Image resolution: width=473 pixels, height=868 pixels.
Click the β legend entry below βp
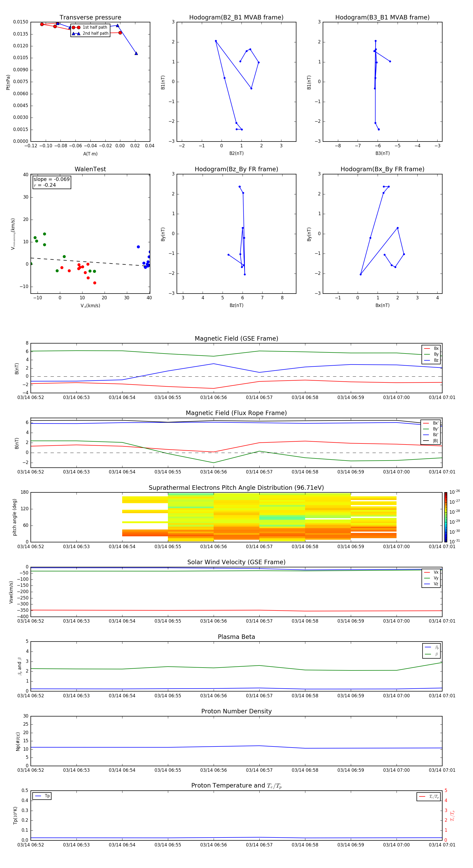pyautogui.click(x=431, y=654)
